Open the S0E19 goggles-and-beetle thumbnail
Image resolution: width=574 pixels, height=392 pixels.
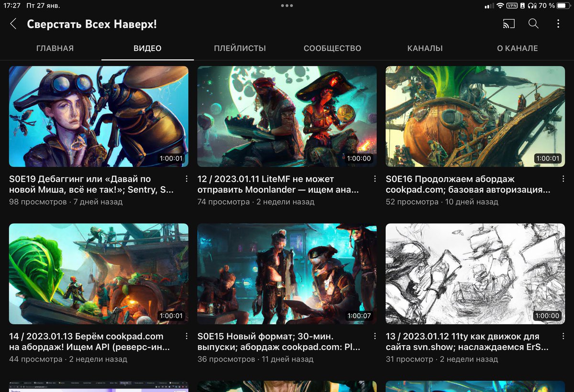coord(99,116)
